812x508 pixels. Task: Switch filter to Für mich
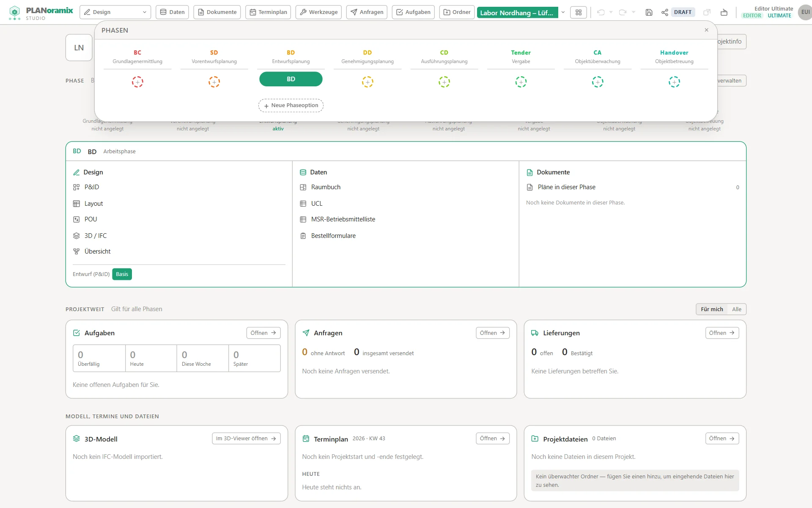click(x=712, y=309)
